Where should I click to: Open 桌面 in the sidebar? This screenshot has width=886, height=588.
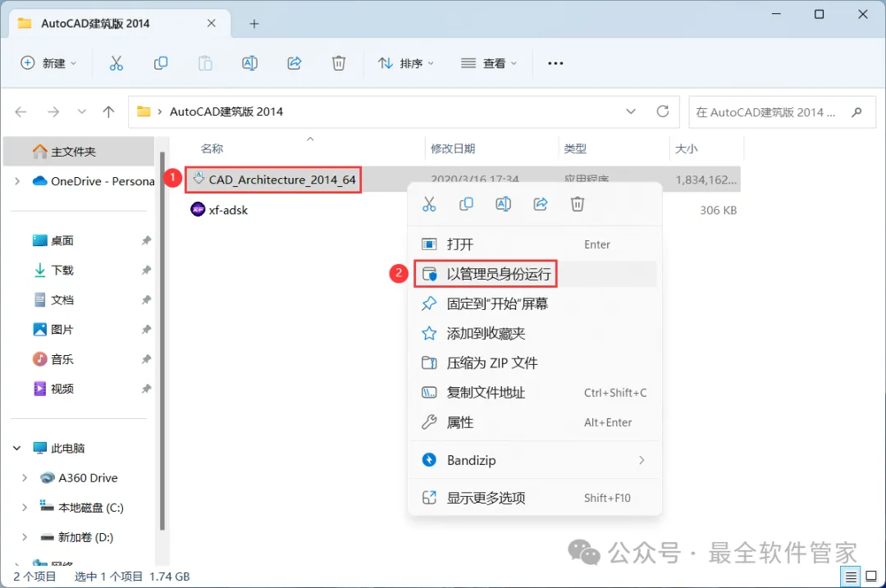pos(62,240)
